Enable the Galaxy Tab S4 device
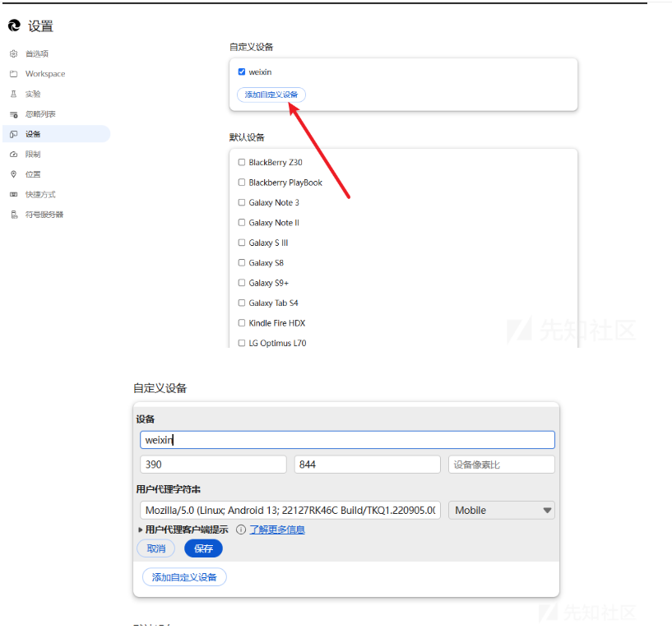The height and width of the screenshot is (629, 672). (242, 303)
